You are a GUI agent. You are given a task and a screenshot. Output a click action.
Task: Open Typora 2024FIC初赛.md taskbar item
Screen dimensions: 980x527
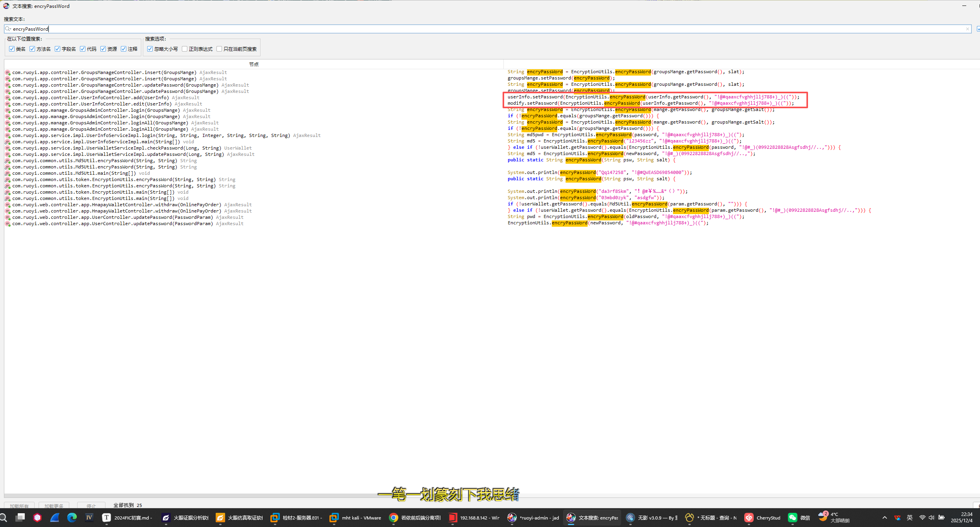pyautogui.click(x=127, y=518)
